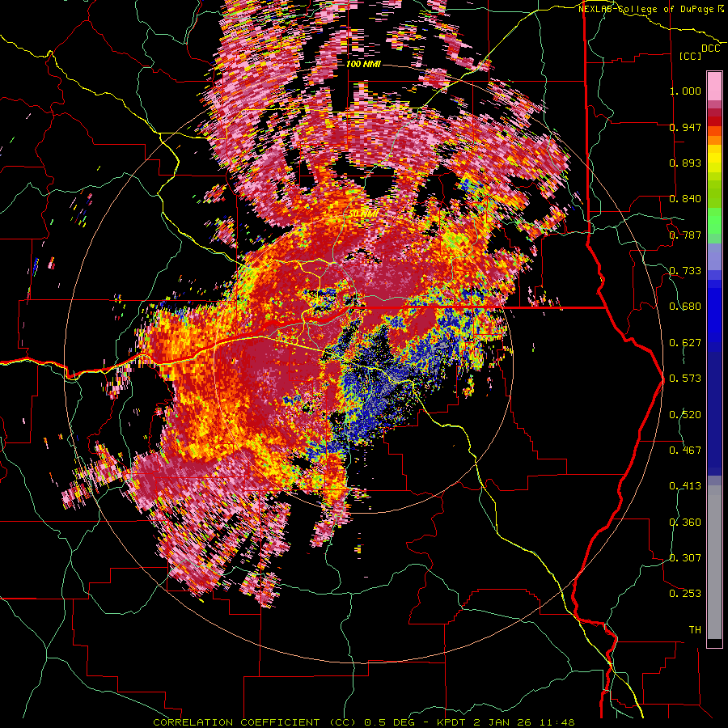Select the 0.680 scale value
Viewport: 728px width, 728px height.
685,307
